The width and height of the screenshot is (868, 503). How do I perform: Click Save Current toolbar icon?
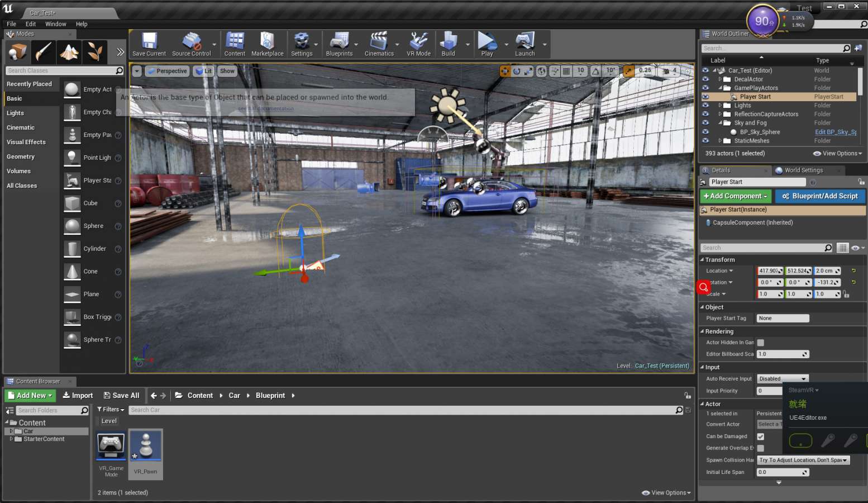tap(149, 45)
